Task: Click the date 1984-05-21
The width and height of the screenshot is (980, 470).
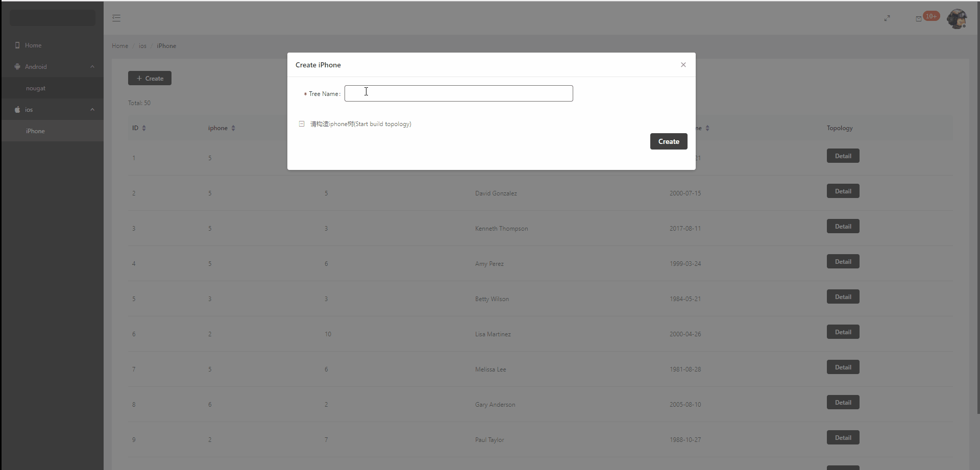Action: 685,299
